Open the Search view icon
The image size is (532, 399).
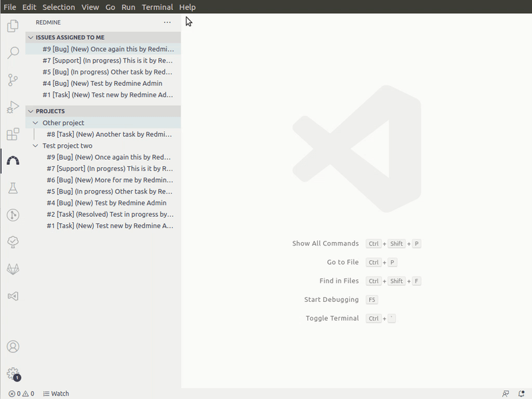13,53
